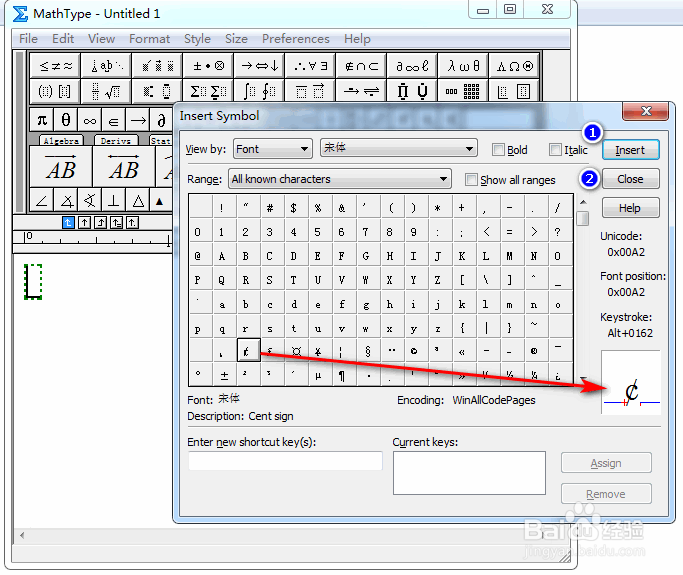Open summation templates palette
This screenshot has width=683, height=575.
point(208,91)
